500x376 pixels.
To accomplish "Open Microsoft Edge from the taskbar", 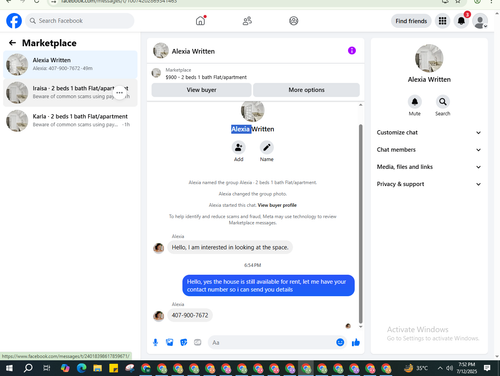I will tap(81, 368).
